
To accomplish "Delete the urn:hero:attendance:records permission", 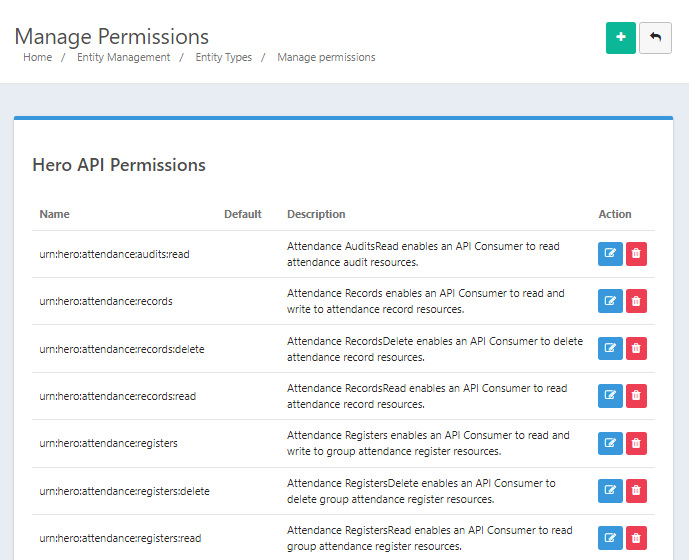I will click(x=636, y=301).
